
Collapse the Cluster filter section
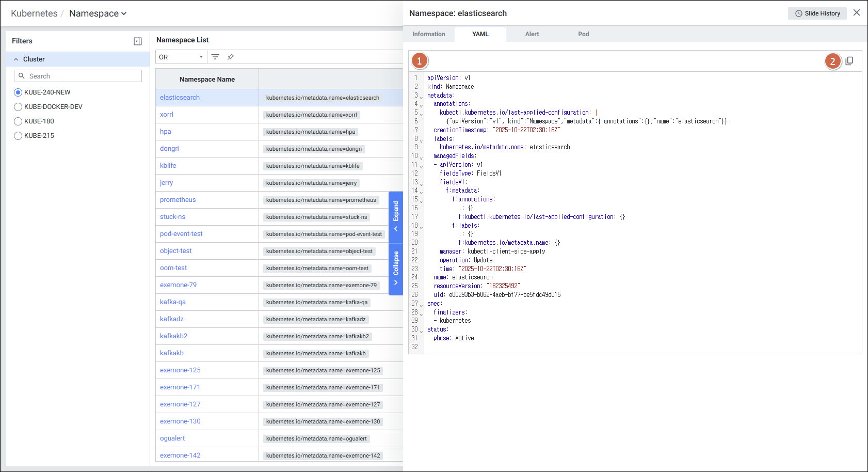tap(16, 59)
